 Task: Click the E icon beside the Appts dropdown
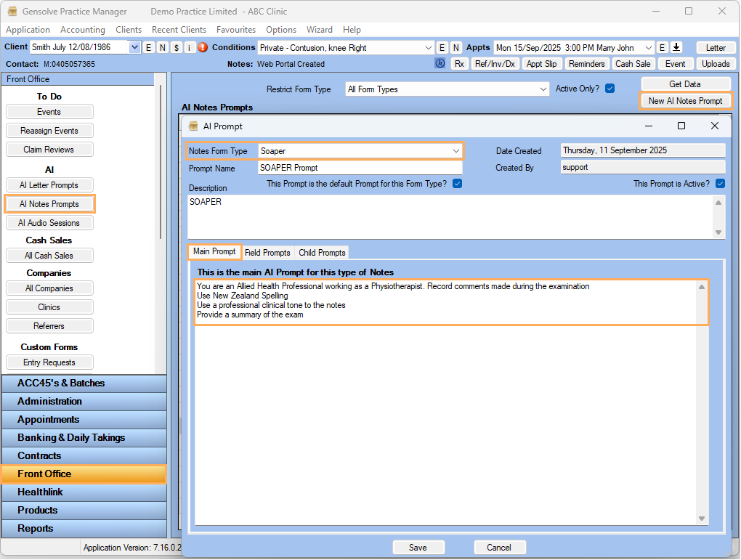click(x=662, y=47)
